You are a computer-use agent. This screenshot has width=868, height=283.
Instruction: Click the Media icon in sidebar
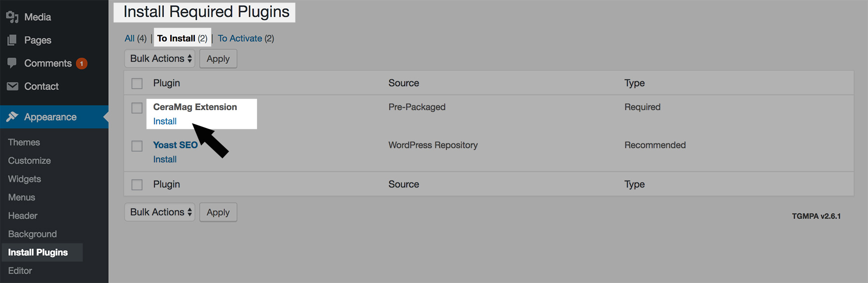12,17
